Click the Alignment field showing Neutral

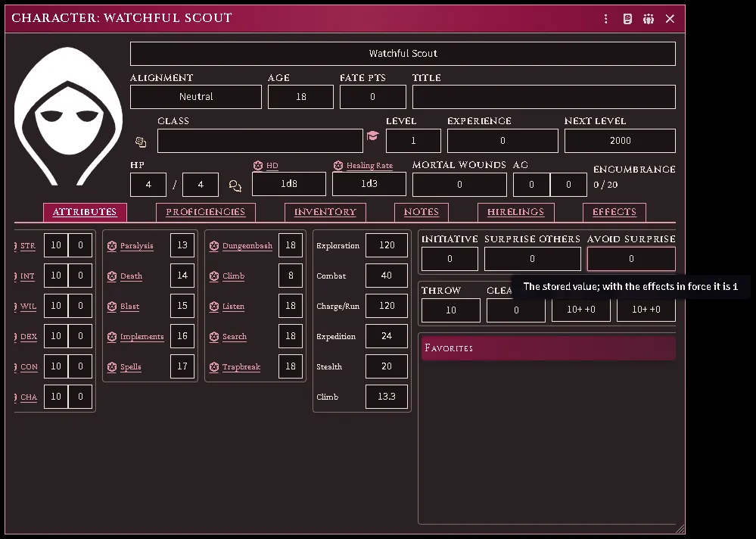pos(196,97)
